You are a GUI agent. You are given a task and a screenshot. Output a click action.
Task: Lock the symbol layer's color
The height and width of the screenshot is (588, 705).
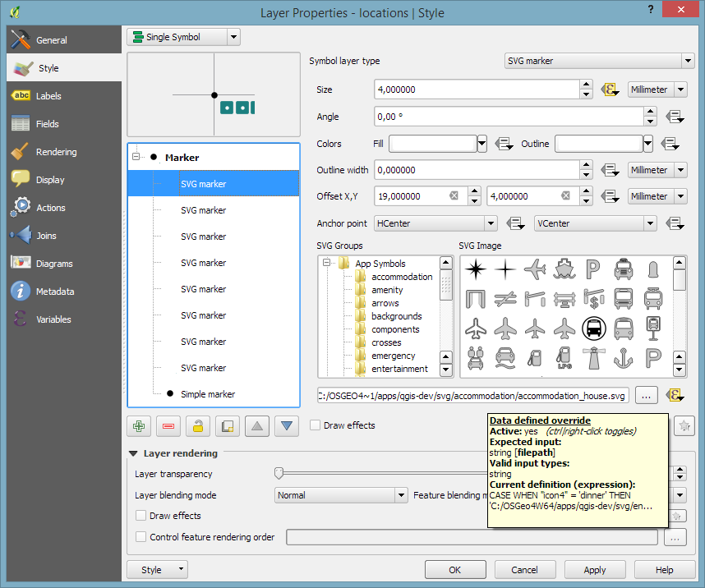198,426
